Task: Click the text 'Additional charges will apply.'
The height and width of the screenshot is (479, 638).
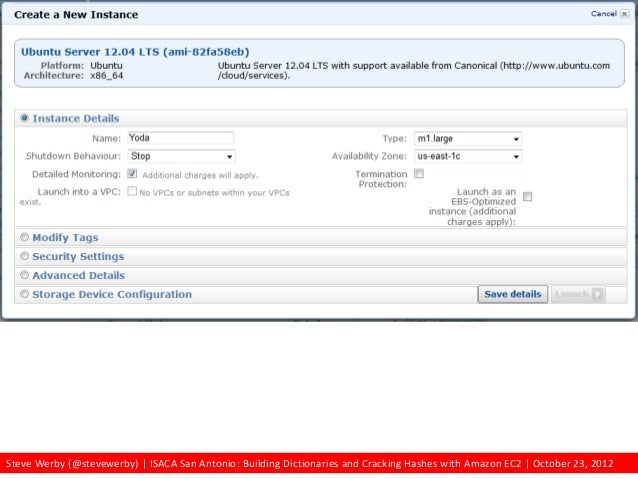Action: 200,175
